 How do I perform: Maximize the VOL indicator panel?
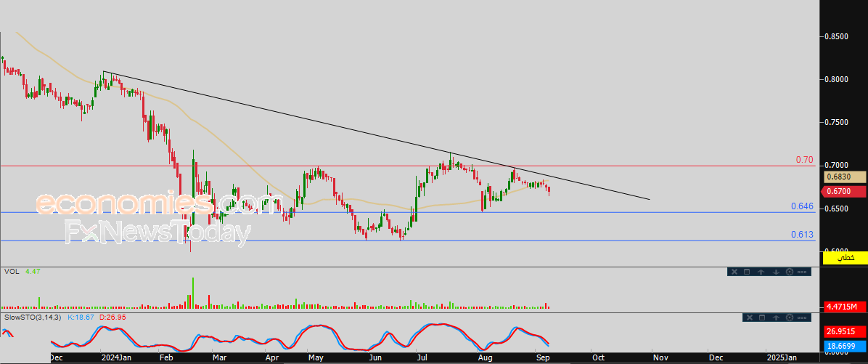pyautogui.click(x=747, y=272)
